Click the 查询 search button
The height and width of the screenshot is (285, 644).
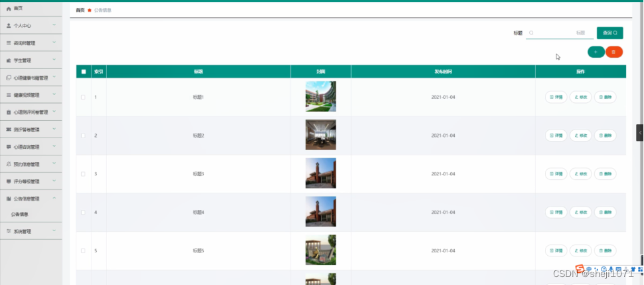coord(610,33)
